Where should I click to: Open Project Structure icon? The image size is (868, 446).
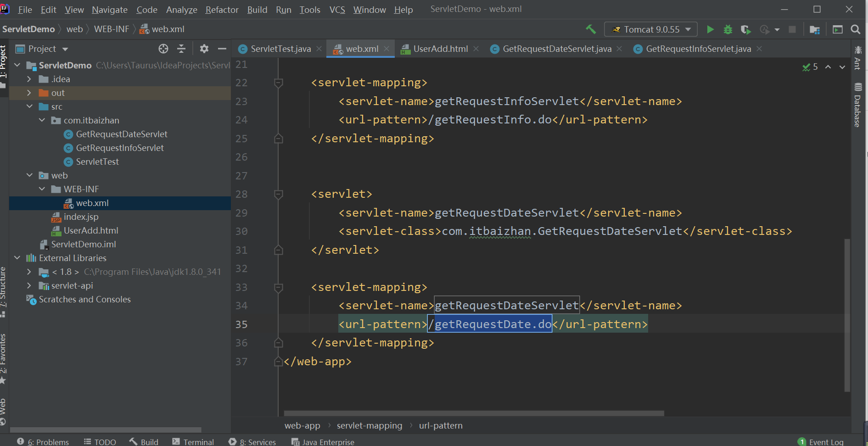pyautogui.click(x=815, y=29)
